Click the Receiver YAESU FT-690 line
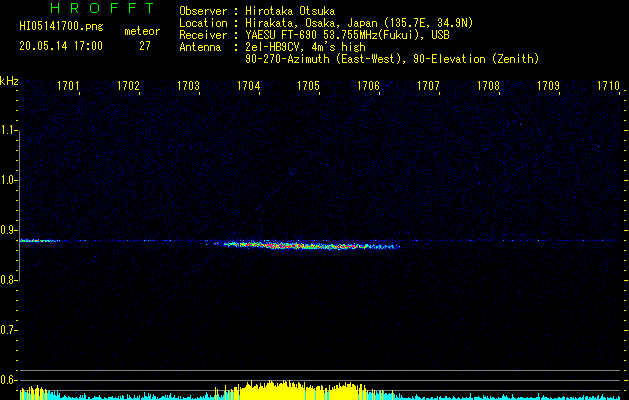 (314, 35)
